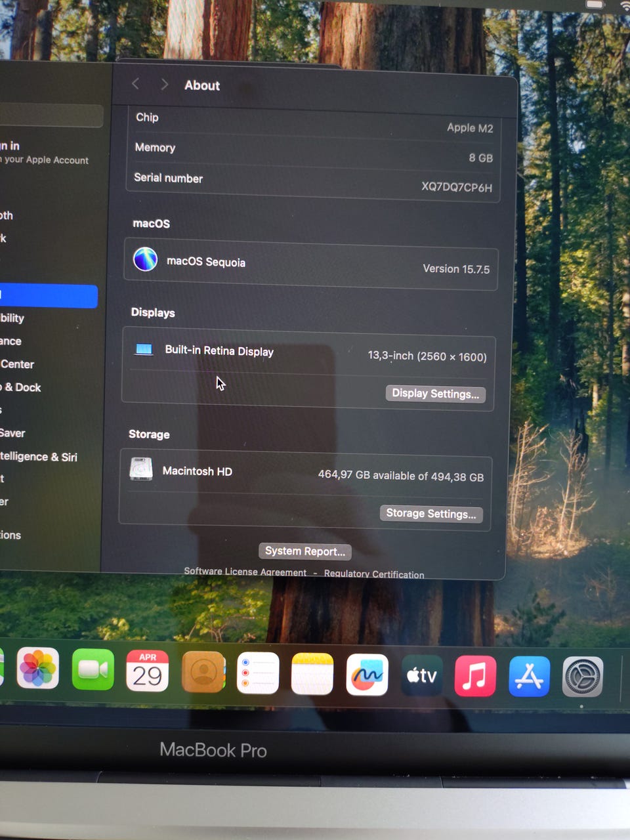Open Accessibility in sidebar

pos(12,318)
